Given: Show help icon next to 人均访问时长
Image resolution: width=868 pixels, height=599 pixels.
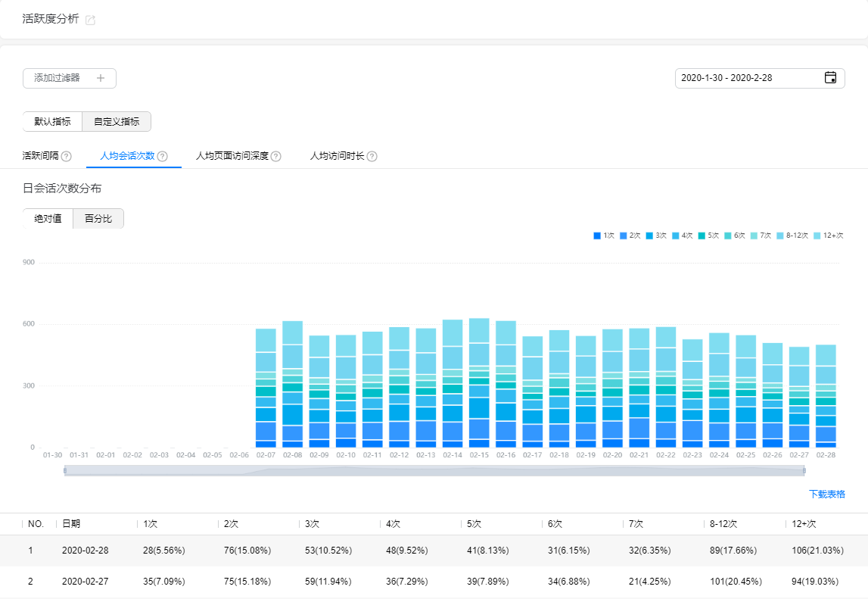Looking at the screenshot, I should [x=372, y=156].
